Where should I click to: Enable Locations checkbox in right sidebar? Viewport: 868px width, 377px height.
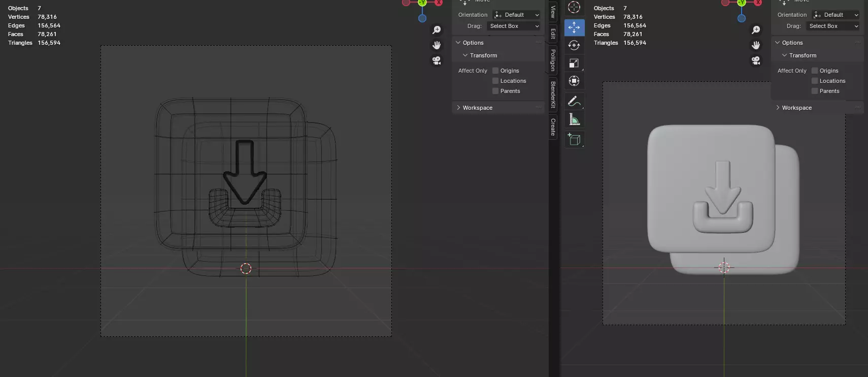(x=815, y=81)
